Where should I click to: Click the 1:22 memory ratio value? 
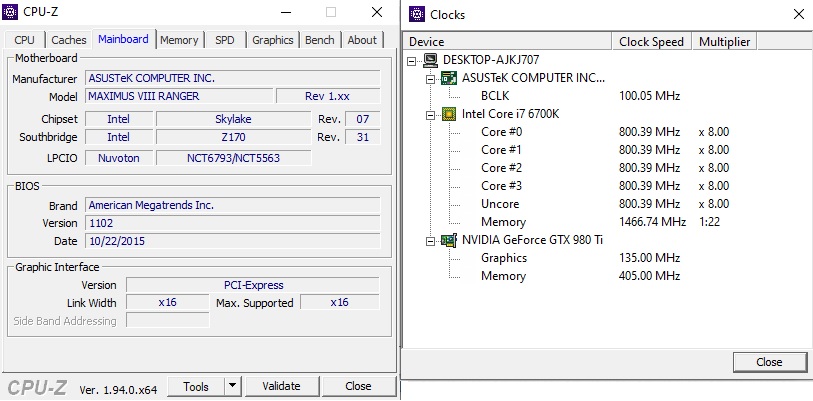tap(709, 222)
